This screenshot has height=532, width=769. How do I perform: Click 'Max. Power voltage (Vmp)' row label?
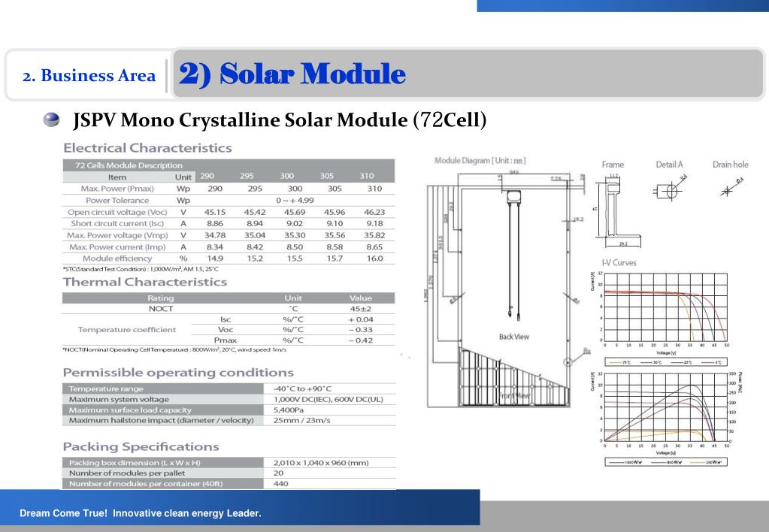[117, 235]
